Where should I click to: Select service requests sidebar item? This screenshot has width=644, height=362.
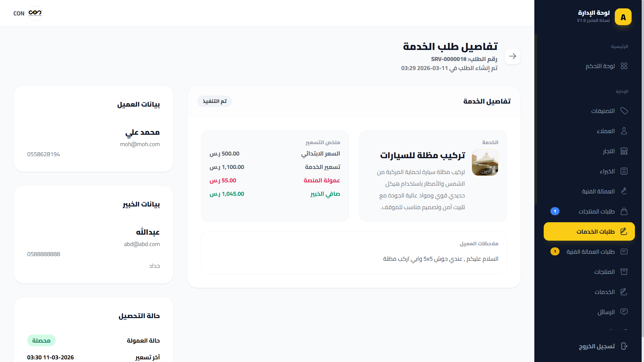(x=589, y=232)
